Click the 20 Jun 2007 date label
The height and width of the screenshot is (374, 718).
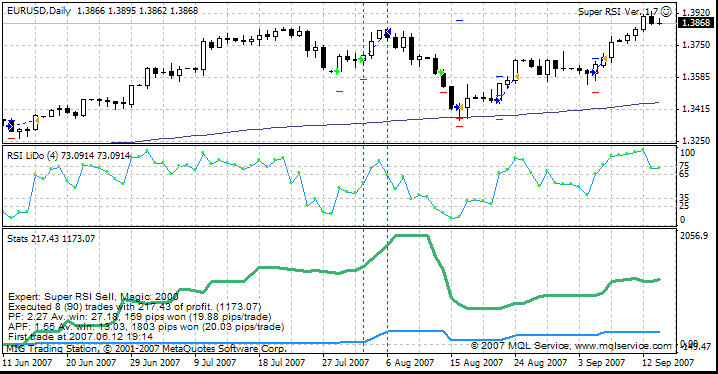point(91,363)
